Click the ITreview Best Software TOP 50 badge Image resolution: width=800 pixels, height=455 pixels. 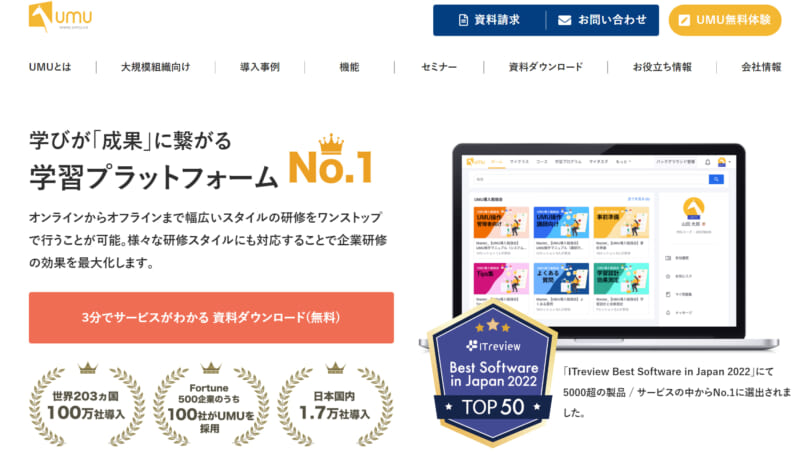pos(492,374)
